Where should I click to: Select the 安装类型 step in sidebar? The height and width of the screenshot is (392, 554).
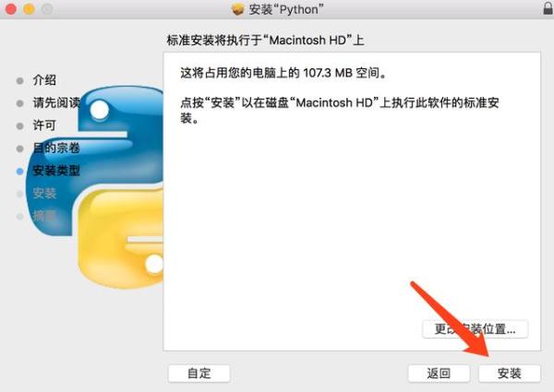pos(56,171)
